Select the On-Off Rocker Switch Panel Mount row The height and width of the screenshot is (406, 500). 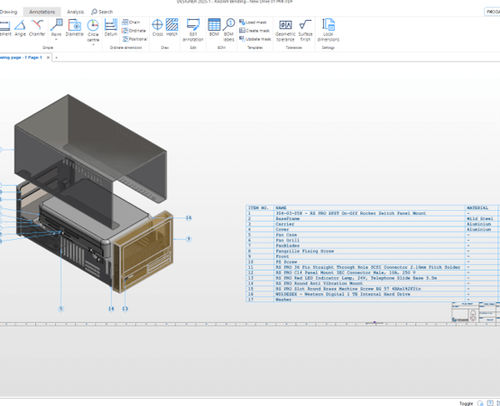point(372,213)
